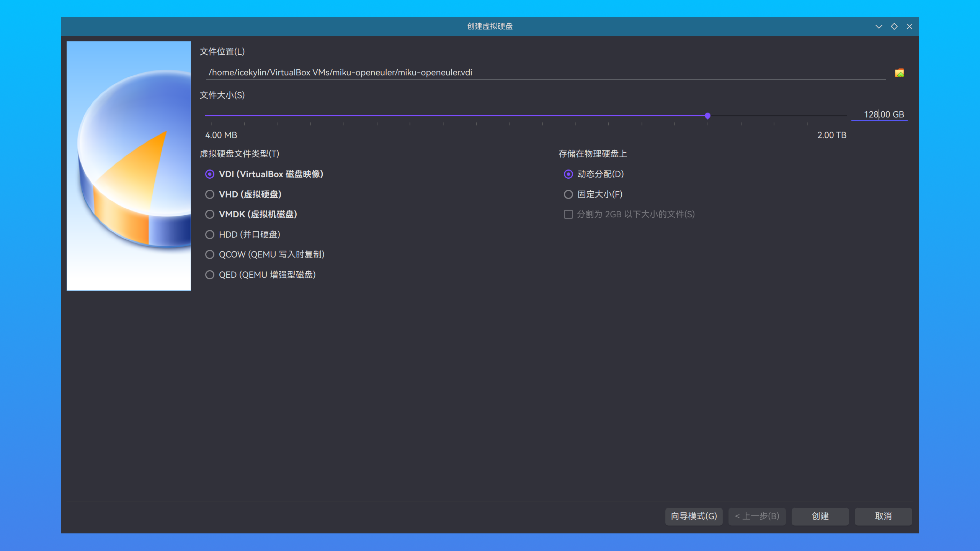Viewport: 980px width, 551px height.
Task: Click the 4.00 MB minimum label
Action: point(221,135)
